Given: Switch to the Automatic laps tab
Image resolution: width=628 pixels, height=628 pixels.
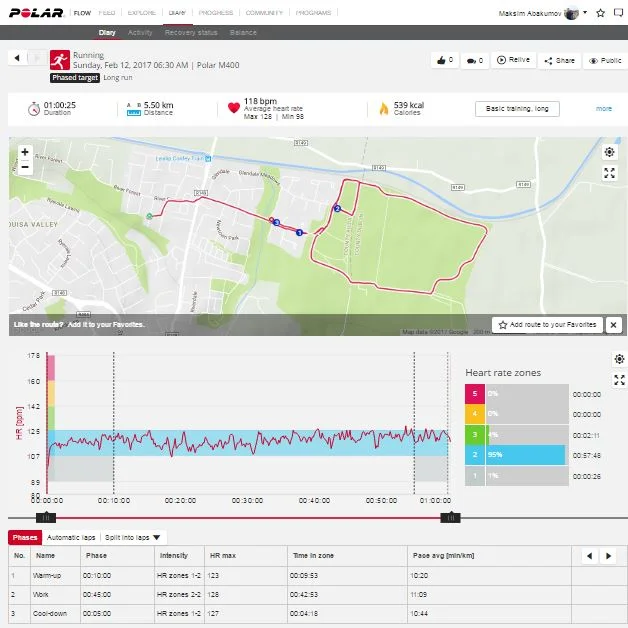Looking at the screenshot, I should (x=70, y=537).
